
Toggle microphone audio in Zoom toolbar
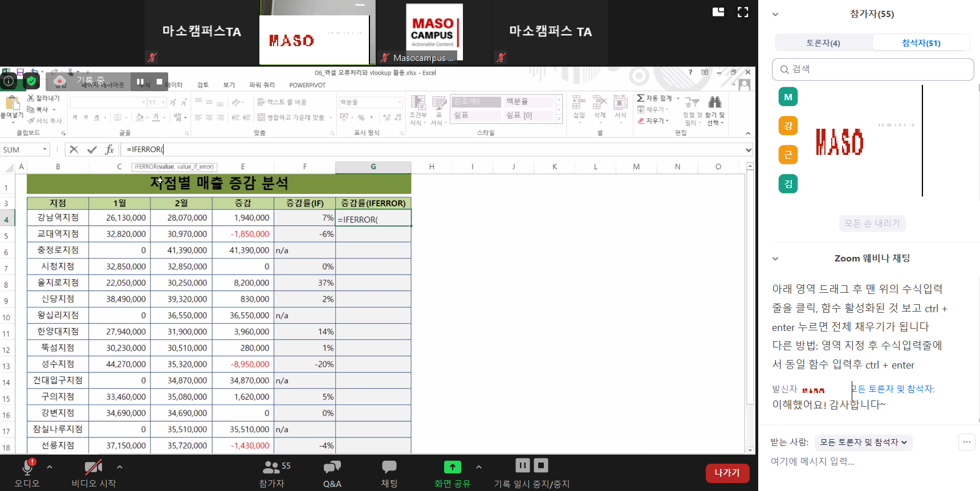[x=27, y=467]
